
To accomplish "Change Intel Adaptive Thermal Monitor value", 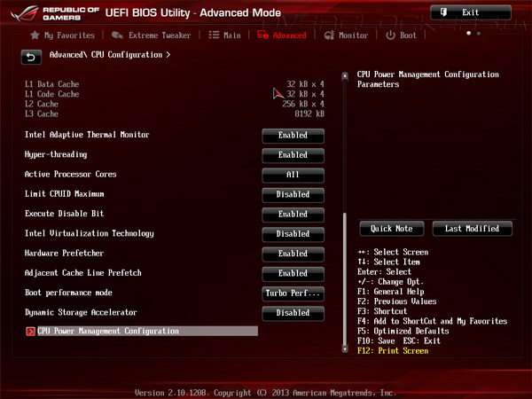I will 293,136.
